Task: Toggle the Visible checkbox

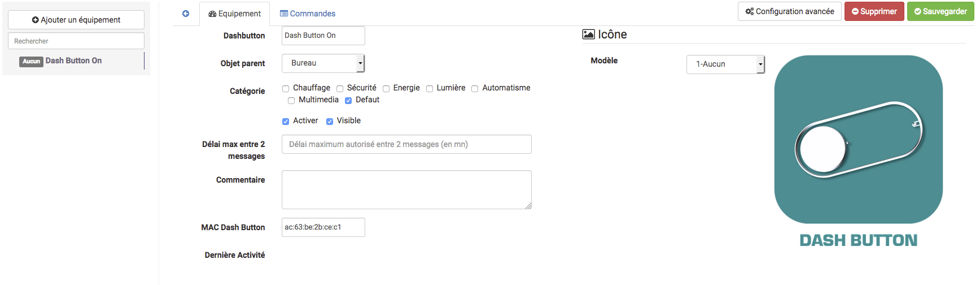Action: tap(330, 122)
